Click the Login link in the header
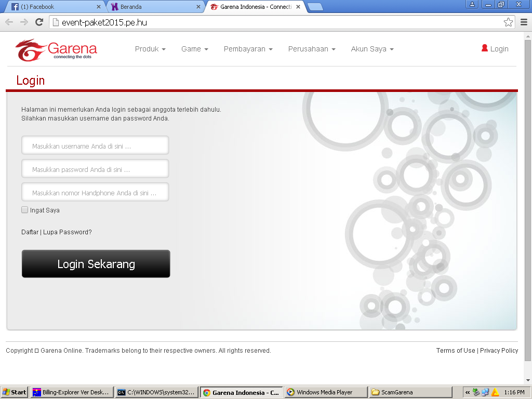 [499, 49]
